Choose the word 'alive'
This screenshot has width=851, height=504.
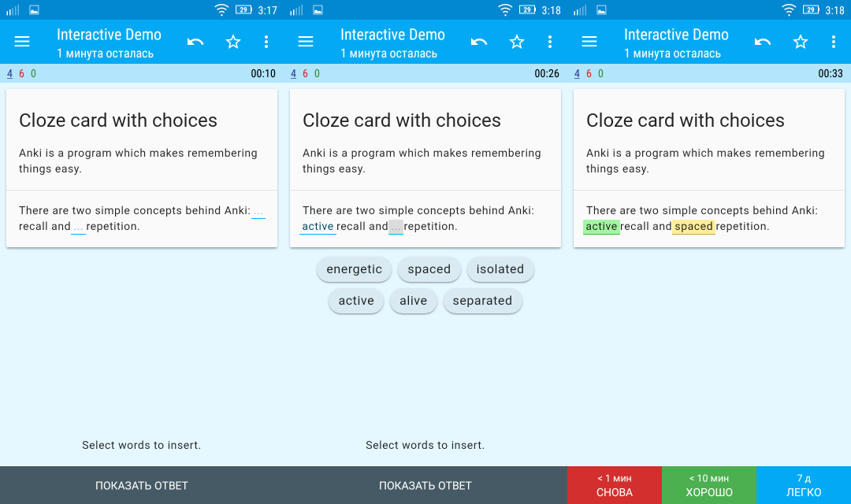coord(413,301)
